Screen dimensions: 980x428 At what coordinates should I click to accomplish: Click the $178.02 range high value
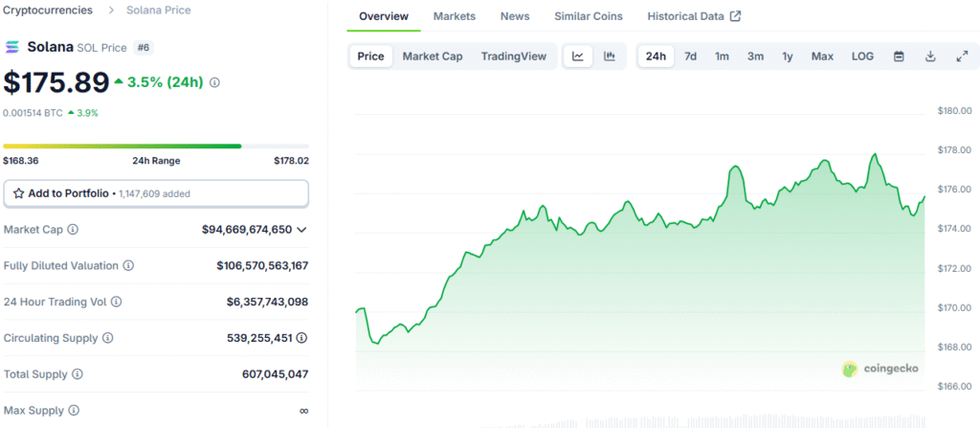(x=291, y=161)
